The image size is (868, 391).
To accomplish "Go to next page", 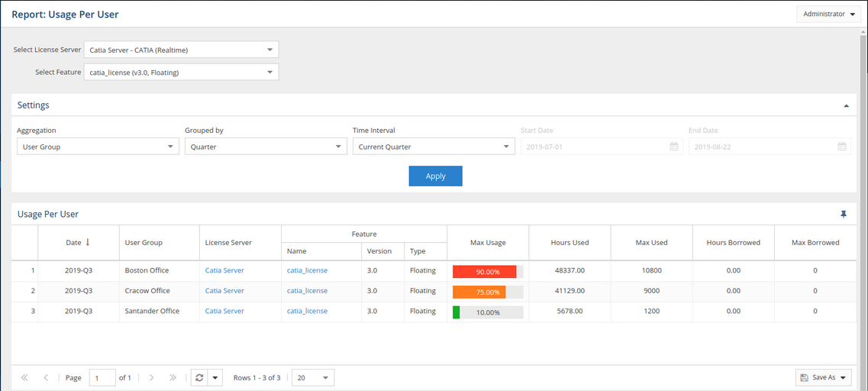I will [152, 378].
